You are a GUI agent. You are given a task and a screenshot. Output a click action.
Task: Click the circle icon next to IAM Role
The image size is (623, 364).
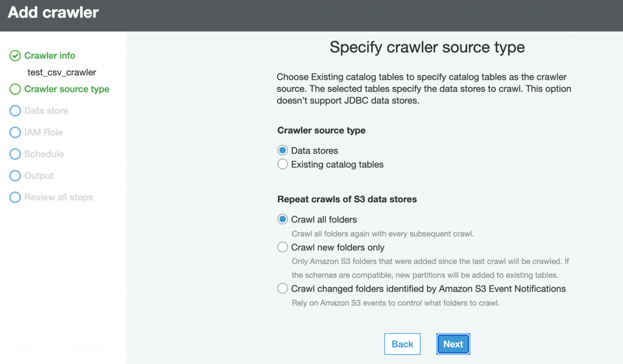tap(15, 132)
